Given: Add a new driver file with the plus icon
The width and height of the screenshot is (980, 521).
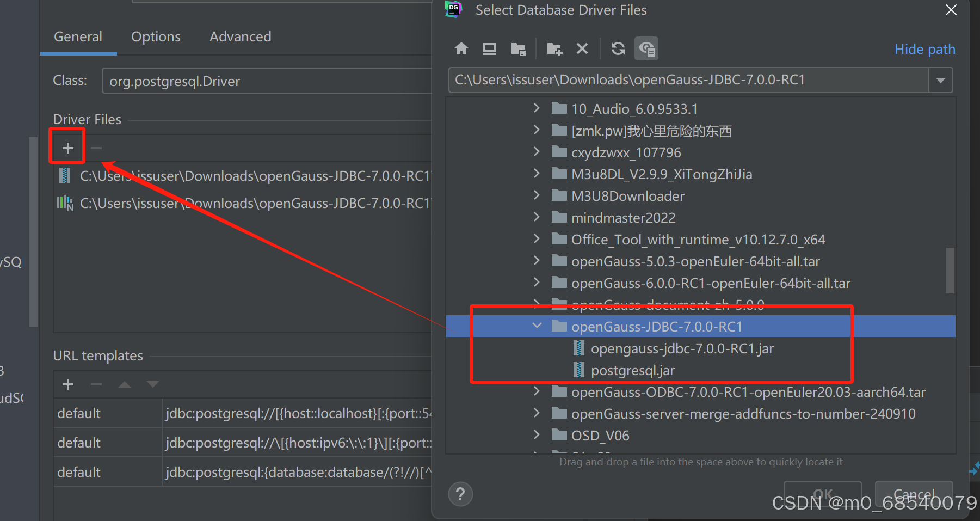Looking at the screenshot, I should click(67, 146).
